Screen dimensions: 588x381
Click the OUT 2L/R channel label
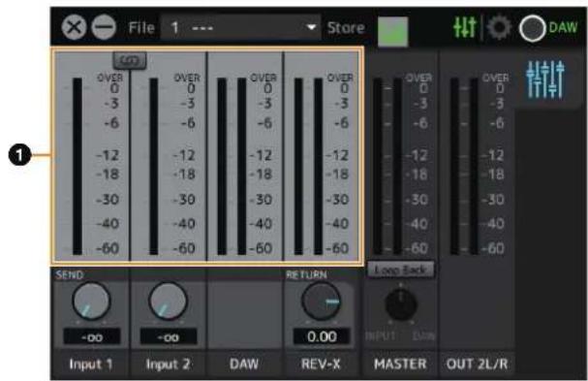point(477,364)
